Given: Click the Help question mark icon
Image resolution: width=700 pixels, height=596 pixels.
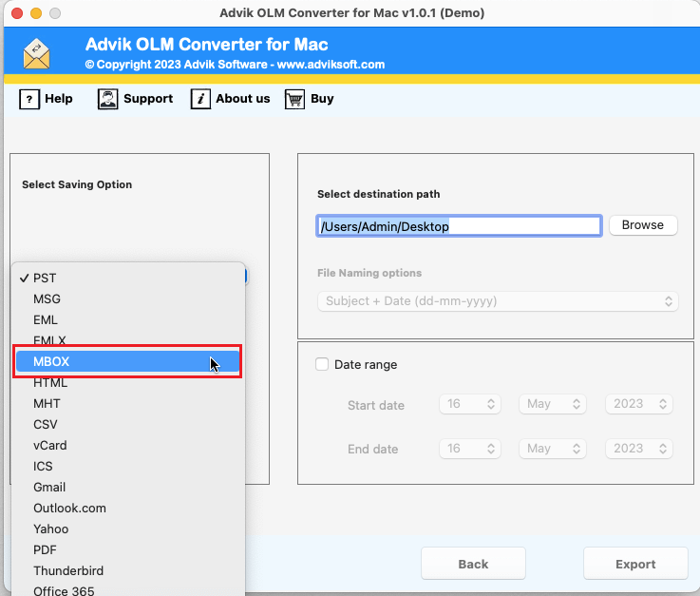Looking at the screenshot, I should coord(29,99).
